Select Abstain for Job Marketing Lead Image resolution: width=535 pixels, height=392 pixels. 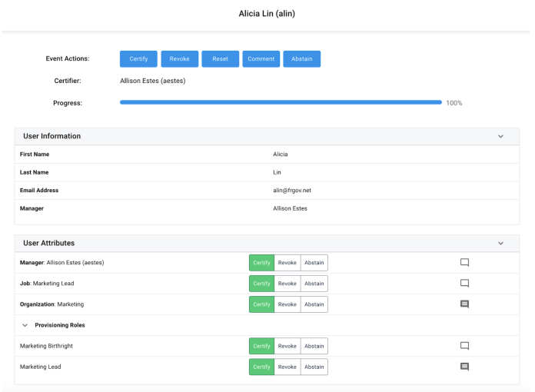314,283
